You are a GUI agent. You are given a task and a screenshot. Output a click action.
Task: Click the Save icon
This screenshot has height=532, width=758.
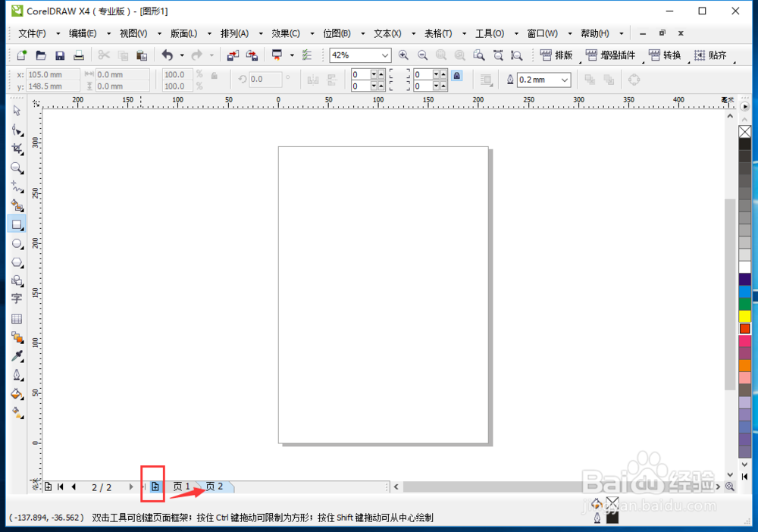[60, 55]
